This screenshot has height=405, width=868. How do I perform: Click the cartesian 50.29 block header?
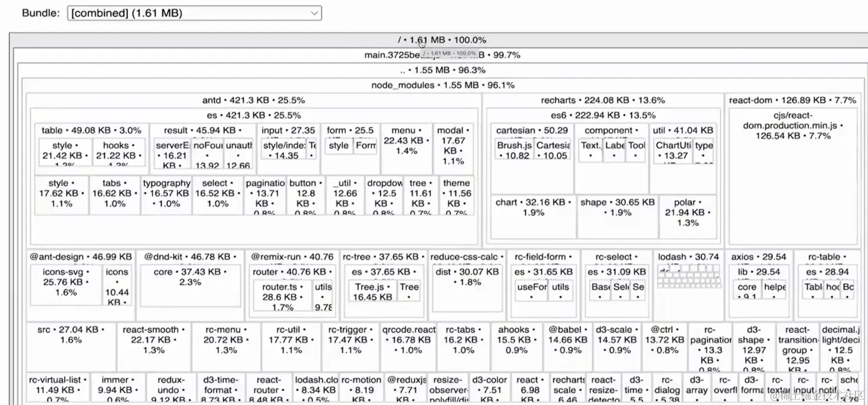[532, 131]
